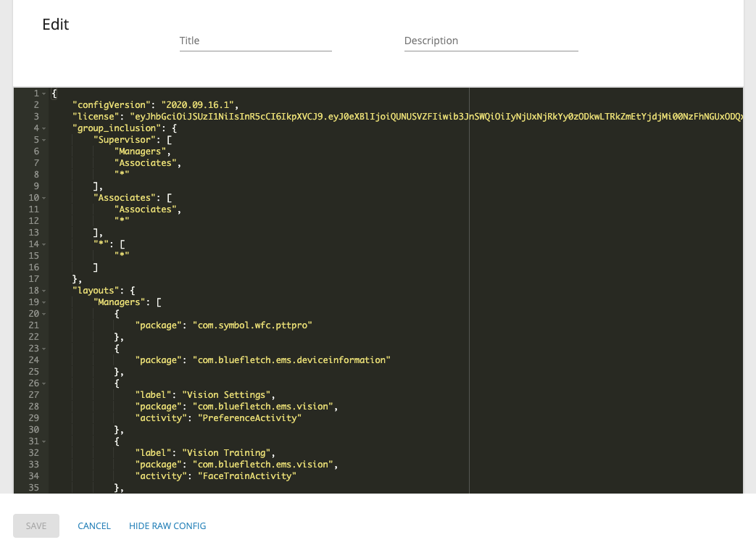Collapse the object fold on line 26
756x553 pixels.
pyautogui.click(x=44, y=384)
